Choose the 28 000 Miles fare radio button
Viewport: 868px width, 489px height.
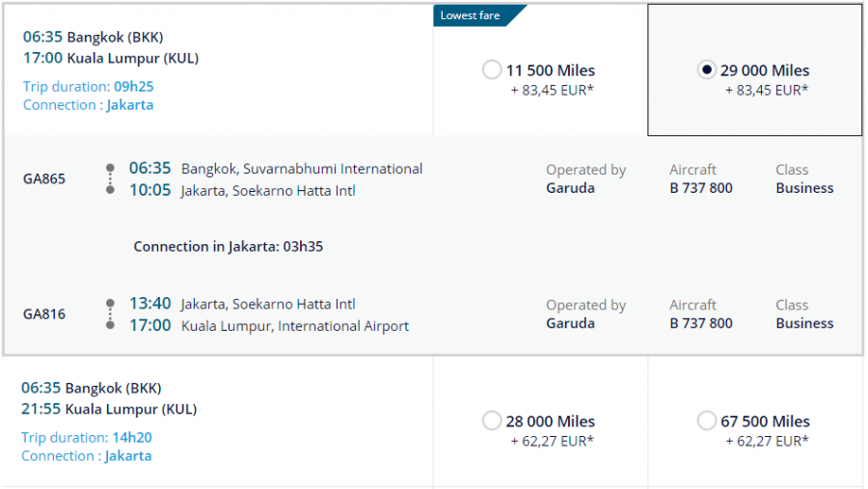(x=492, y=421)
